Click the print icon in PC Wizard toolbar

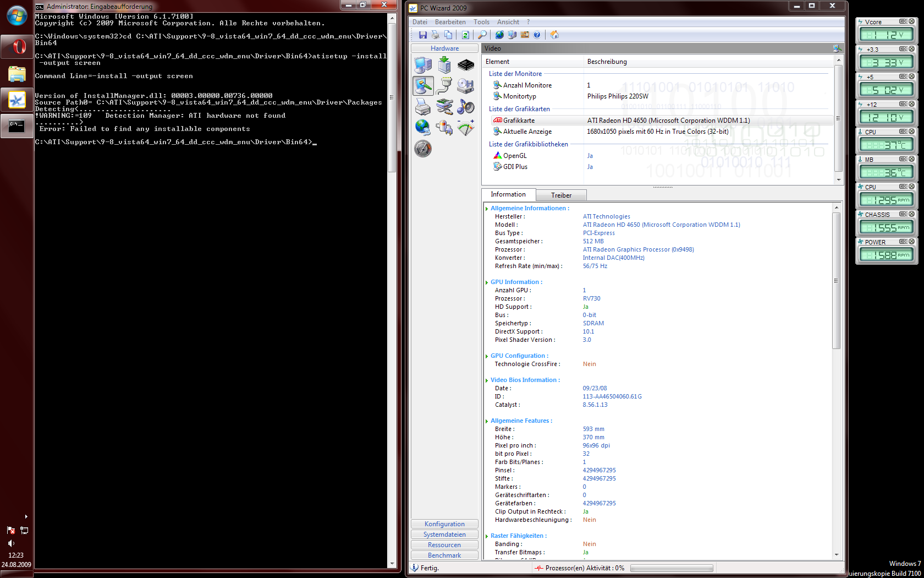pyautogui.click(x=436, y=35)
